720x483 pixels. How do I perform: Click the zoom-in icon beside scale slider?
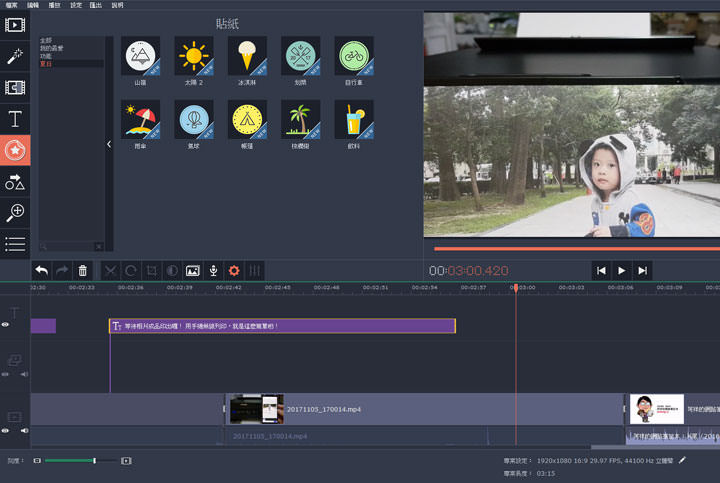[x=126, y=461]
